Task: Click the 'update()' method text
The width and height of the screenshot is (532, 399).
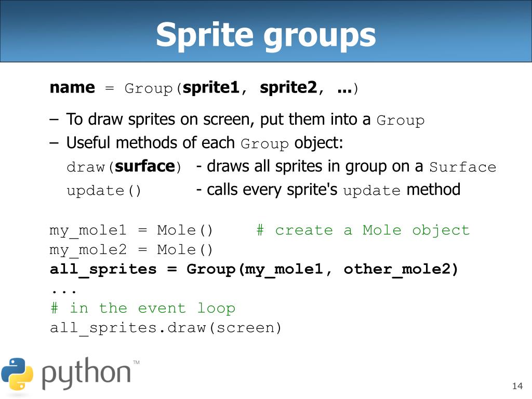Action: point(104,190)
